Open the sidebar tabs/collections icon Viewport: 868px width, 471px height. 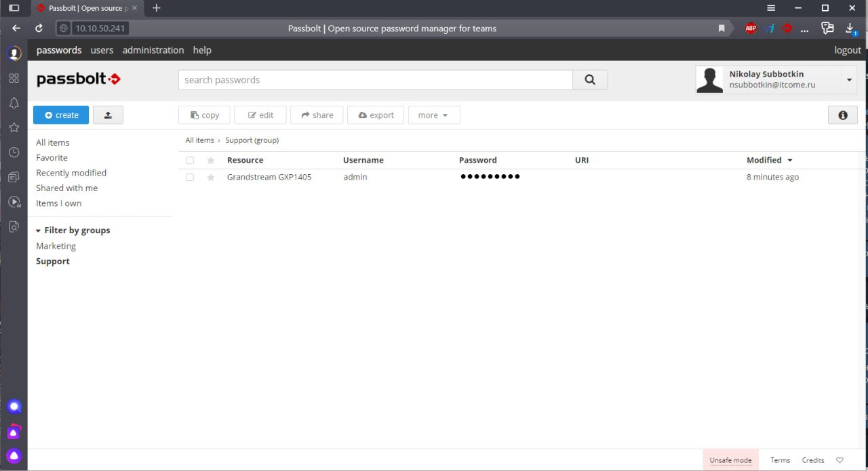pyautogui.click(x=14, y=177)
